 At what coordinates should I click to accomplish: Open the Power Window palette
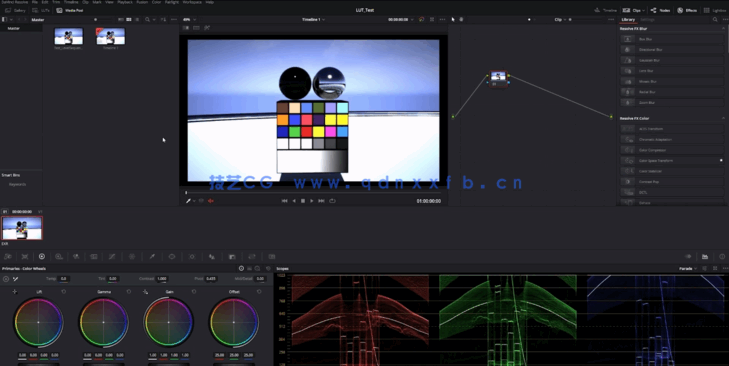coord(172,256)
